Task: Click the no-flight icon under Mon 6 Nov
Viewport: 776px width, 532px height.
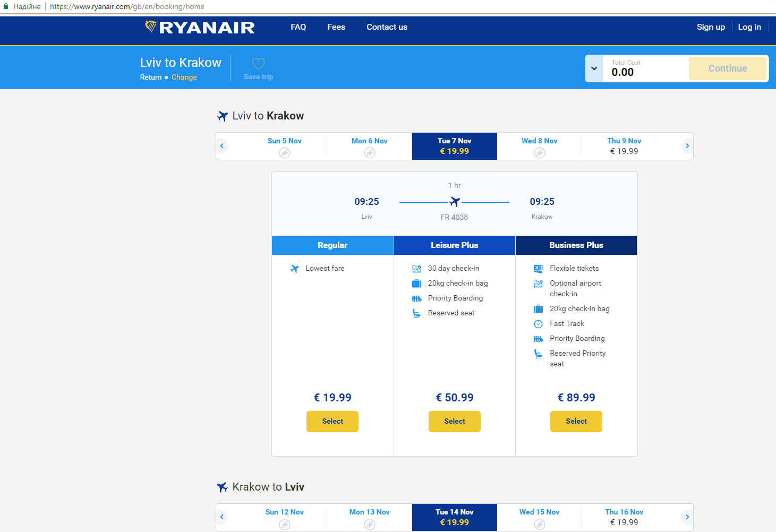Action: (370, 153)
